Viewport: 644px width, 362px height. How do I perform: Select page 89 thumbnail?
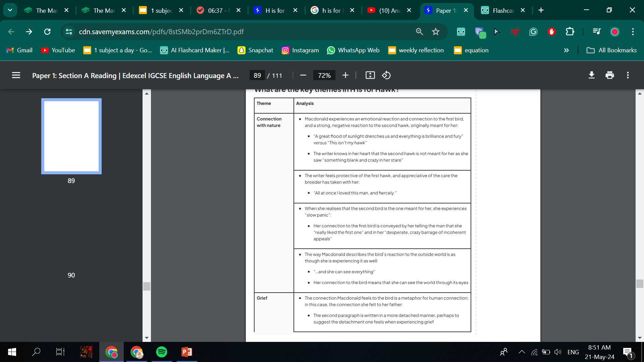(71, 136)
